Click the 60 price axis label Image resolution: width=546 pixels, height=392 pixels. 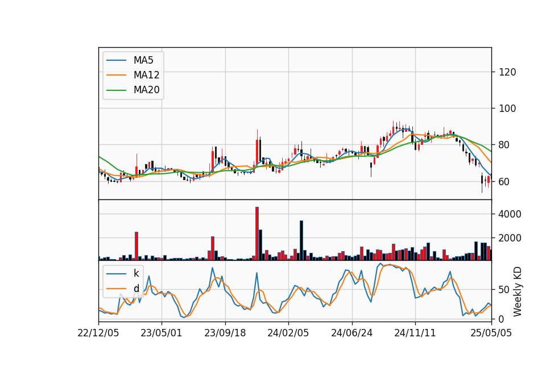504,182
